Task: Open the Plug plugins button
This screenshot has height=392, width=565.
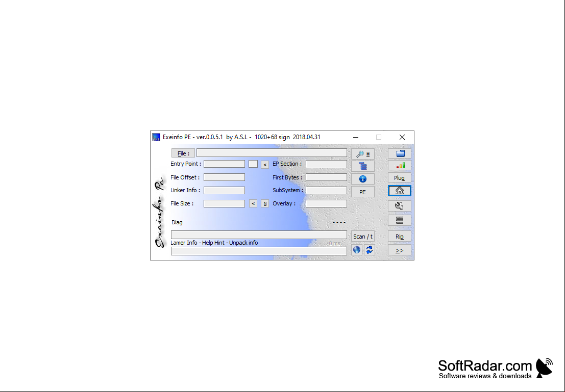Action: click(400, 178)
